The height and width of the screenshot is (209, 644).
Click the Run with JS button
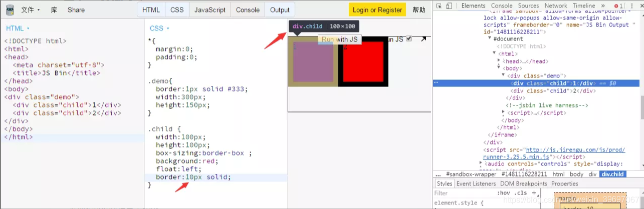click(340, 39)
